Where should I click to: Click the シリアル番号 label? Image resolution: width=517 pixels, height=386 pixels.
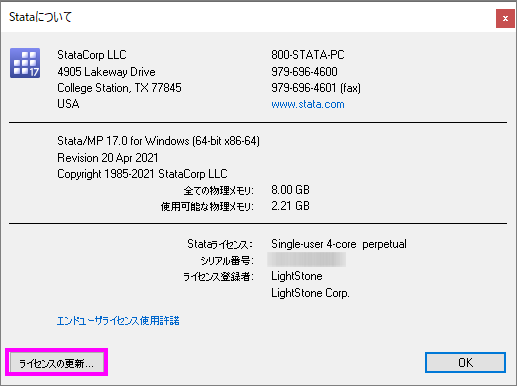pyautogui.click(x=227, y=261)
